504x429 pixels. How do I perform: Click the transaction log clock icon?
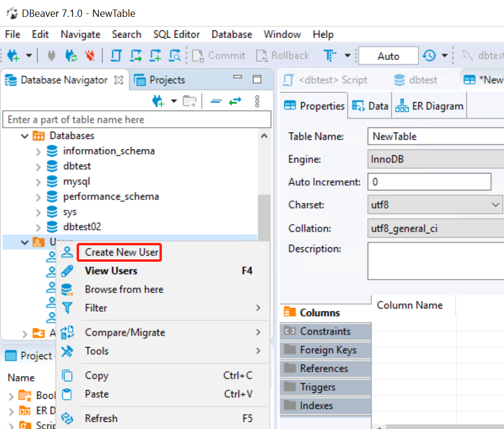pos(429,56)
